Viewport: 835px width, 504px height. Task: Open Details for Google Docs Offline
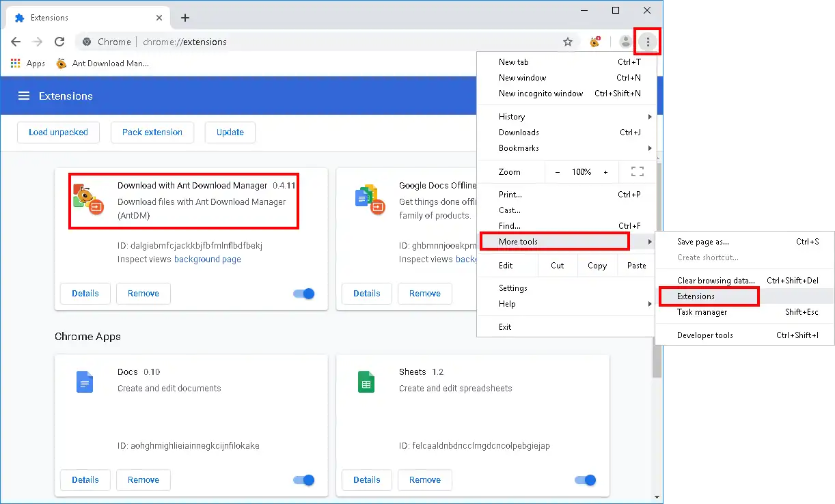tap(367, 294)
